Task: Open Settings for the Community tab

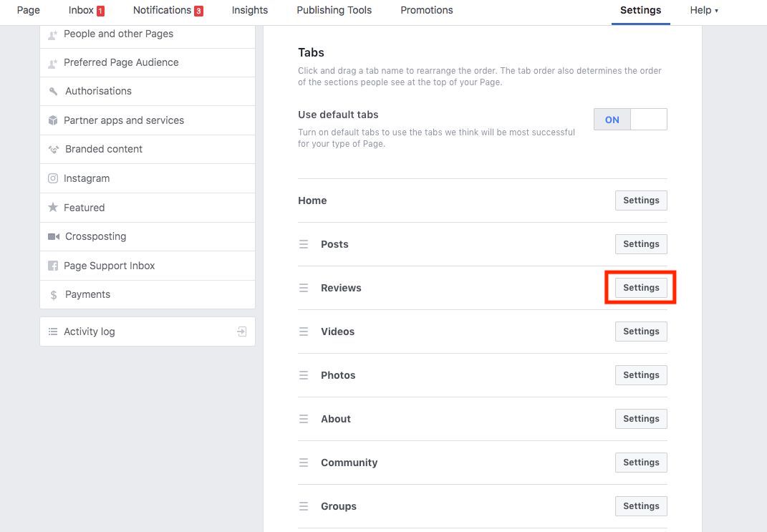Action: pos(641,462)
